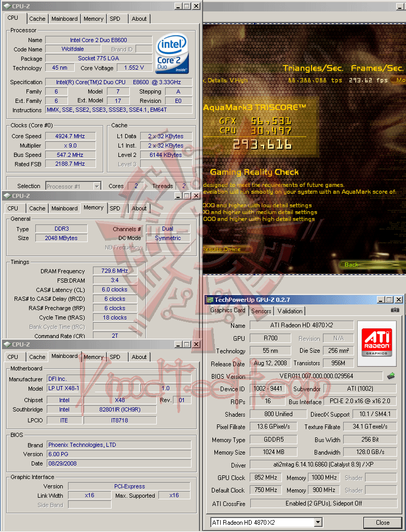Click the AquaMark3 total score 293,616

point(262,145)
